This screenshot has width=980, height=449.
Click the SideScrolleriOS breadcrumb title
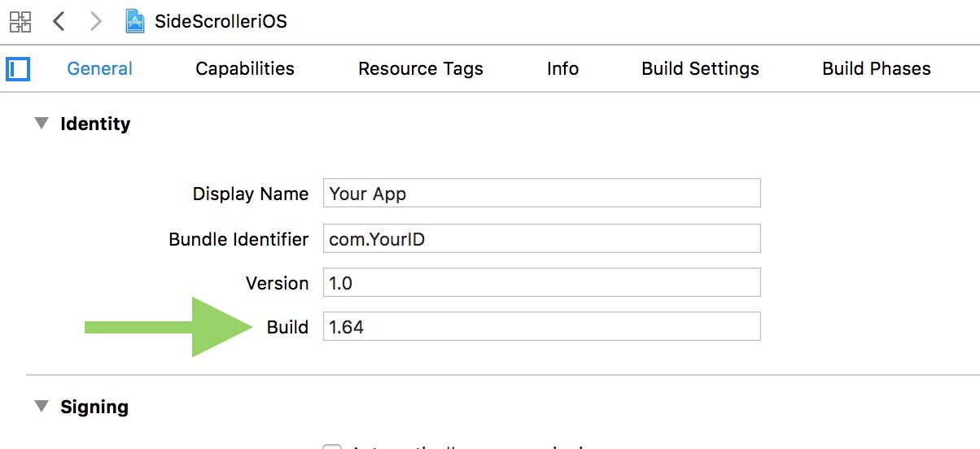221,21
